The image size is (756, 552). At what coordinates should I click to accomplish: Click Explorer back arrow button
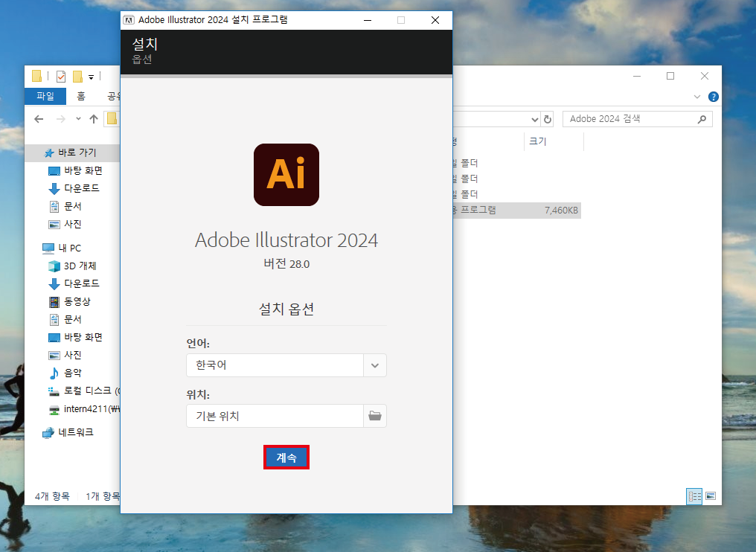coord(39,118)
